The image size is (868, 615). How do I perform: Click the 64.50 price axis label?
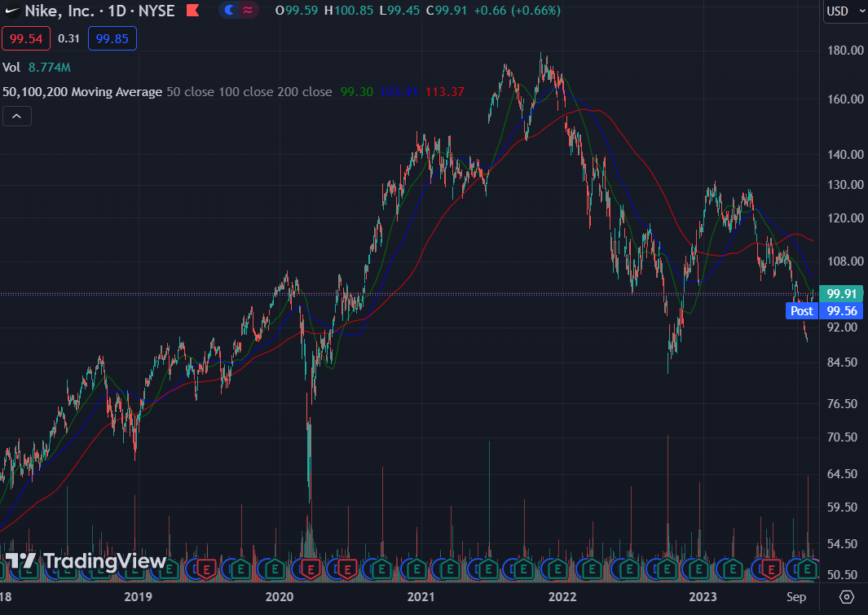(x=842, y=474)
